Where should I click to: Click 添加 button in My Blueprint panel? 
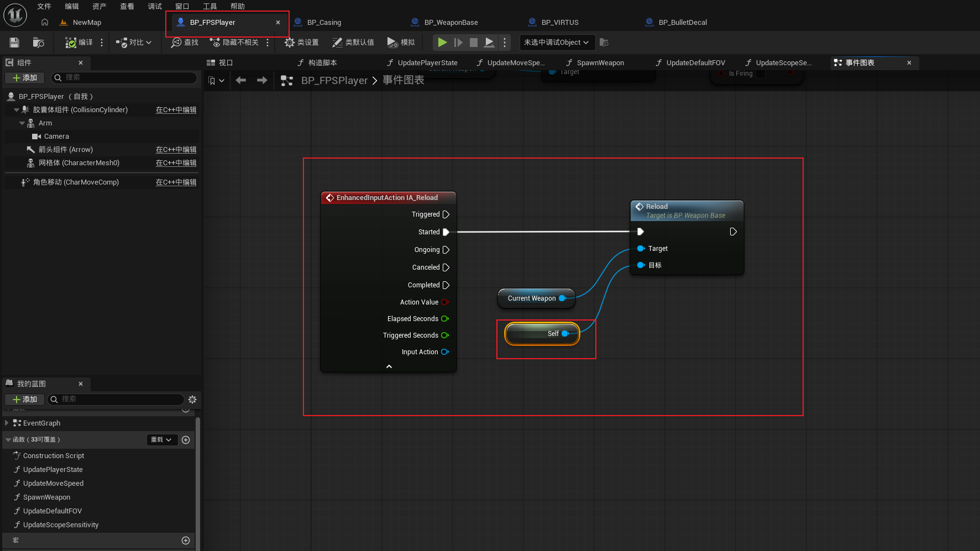pos(25,400)
